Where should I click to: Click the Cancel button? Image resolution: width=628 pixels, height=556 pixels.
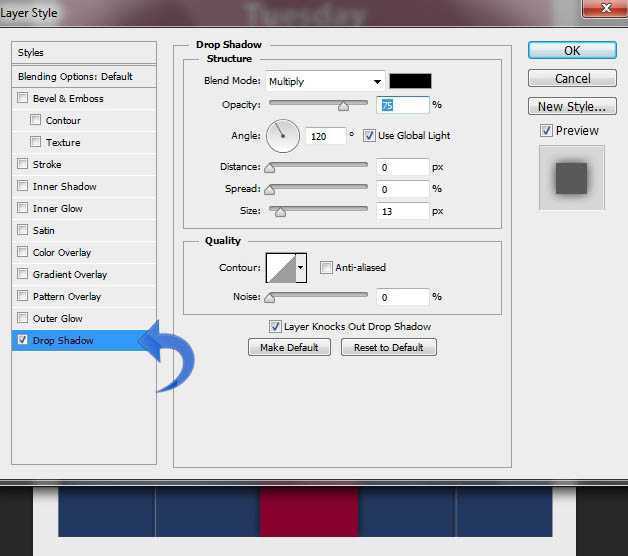(572, 79)
